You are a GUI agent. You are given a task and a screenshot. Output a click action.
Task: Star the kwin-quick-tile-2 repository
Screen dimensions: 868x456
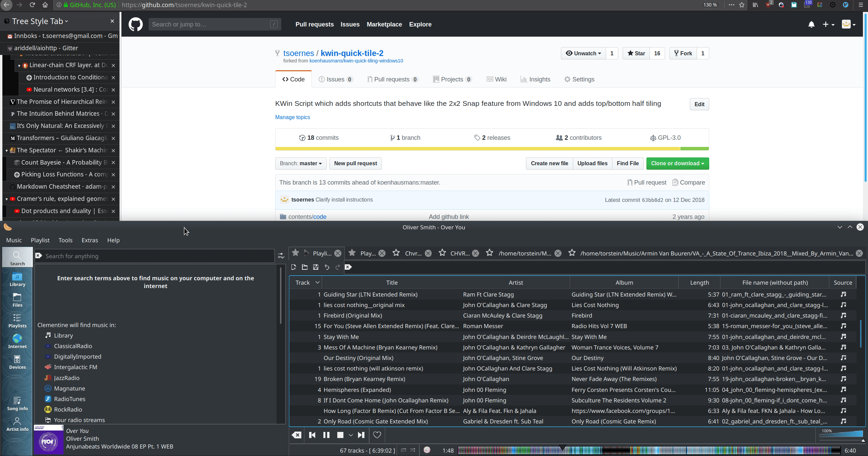tap(636, 53)
